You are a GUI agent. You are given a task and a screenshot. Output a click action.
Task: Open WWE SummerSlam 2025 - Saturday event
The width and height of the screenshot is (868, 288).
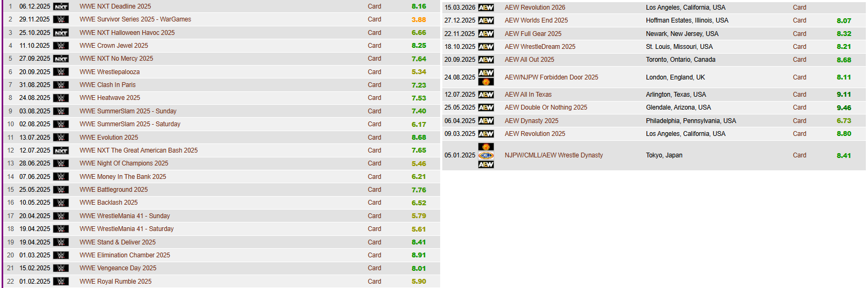pos(130,124)
